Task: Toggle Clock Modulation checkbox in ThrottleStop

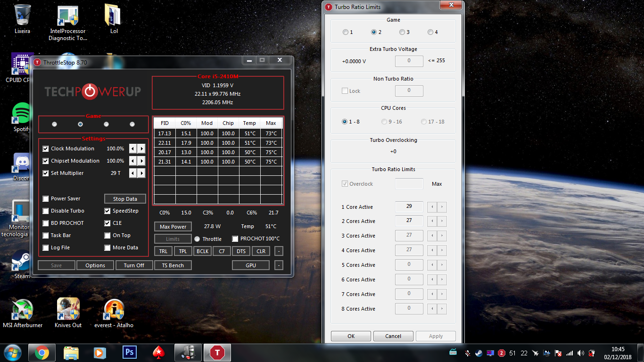Action: click(x=46, y=148)
